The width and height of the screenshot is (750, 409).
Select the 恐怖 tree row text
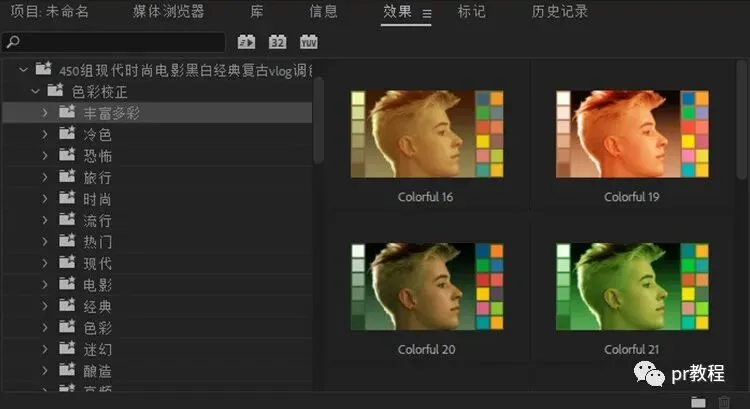[97, 156]
